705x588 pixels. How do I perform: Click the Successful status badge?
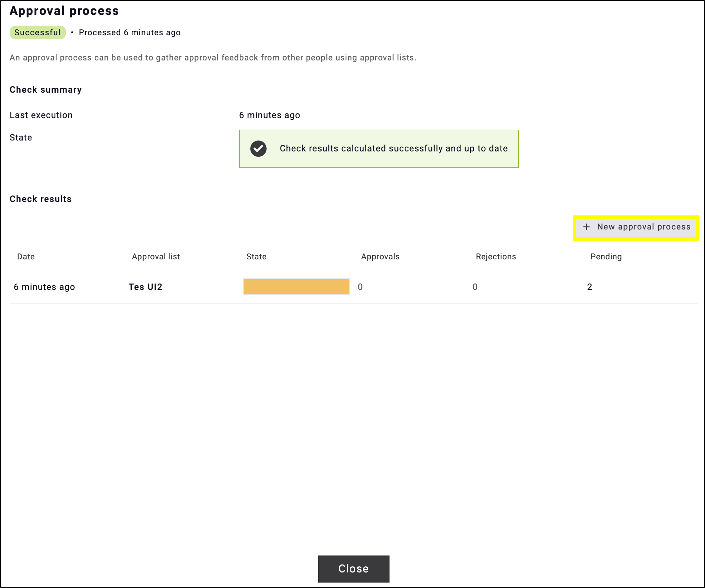click(x=38, y=32)
